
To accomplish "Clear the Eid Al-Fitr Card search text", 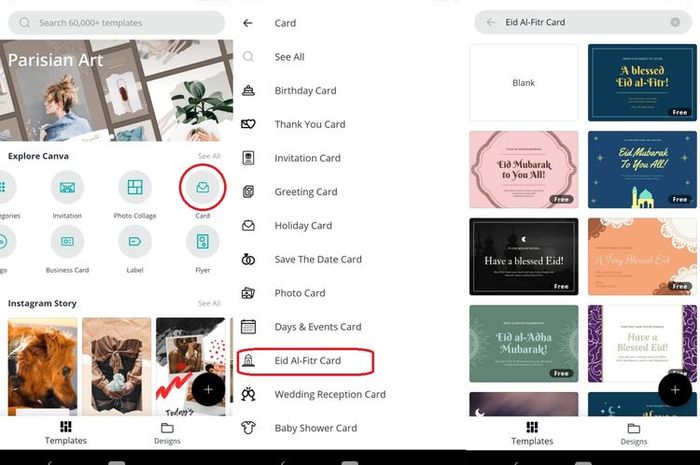I will click(x=675, y=22).
